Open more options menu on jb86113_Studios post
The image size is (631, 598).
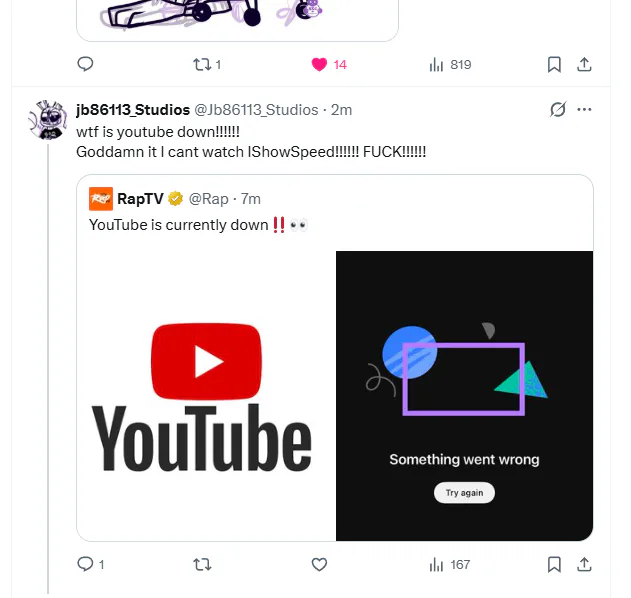(x=585, y=109)
